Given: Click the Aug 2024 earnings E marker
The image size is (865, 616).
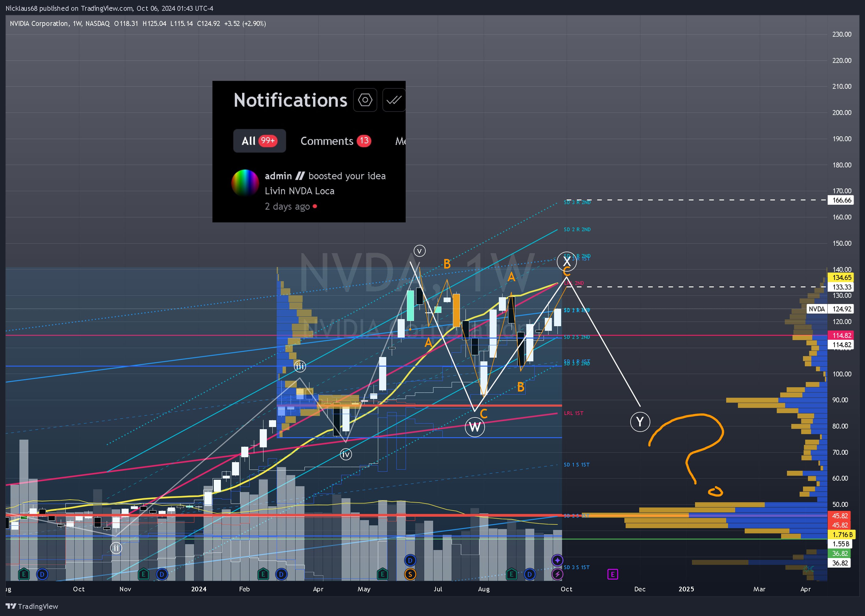Looking at the screenshot, I should click(x=511, y=574).
